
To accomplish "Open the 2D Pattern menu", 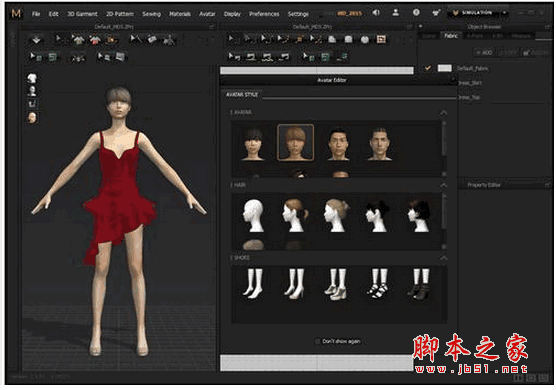I will tap(120, 14).
